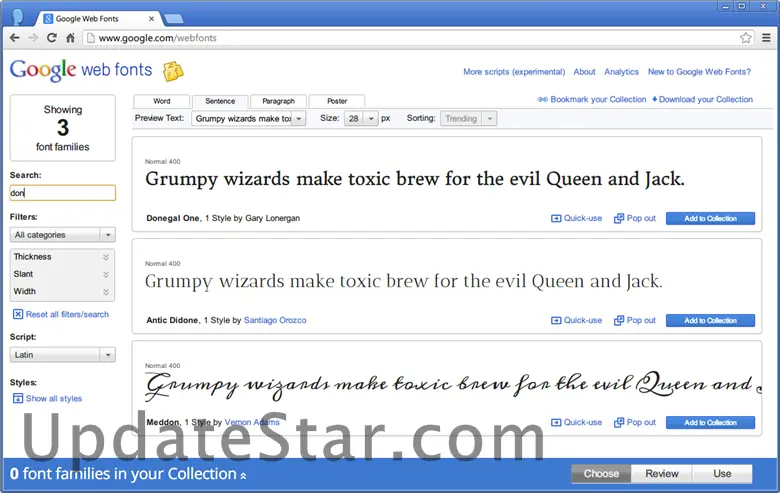
Task: Open the browser home page icon
Action: [x=70, y=38]
